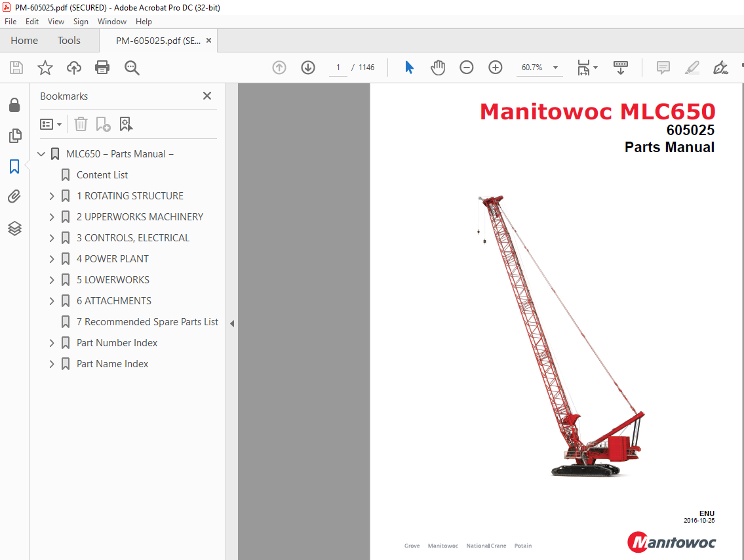The width and height of the screenshot is (744, 560).
Task: Open the zoom level dropdown
Action: (555, 68)
